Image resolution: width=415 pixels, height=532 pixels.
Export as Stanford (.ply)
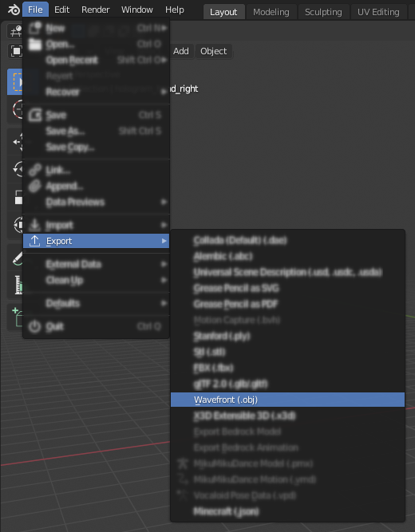coord(287,336)
